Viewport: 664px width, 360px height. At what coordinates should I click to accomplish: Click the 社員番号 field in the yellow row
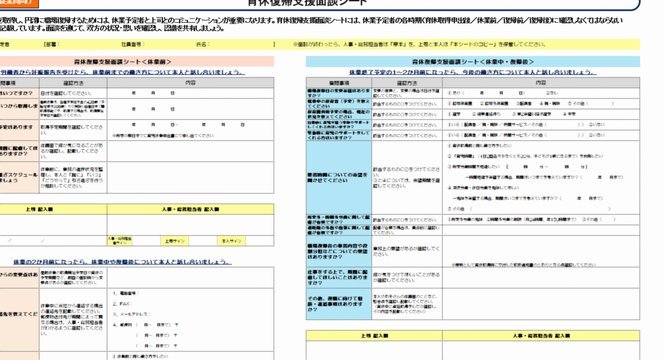tap(133, 44)
